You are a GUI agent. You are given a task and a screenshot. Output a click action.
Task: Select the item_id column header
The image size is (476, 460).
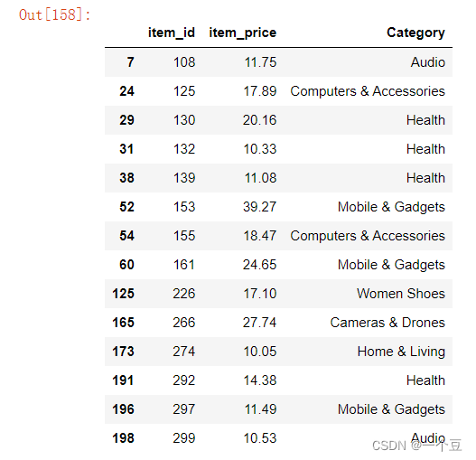point(172,33)
